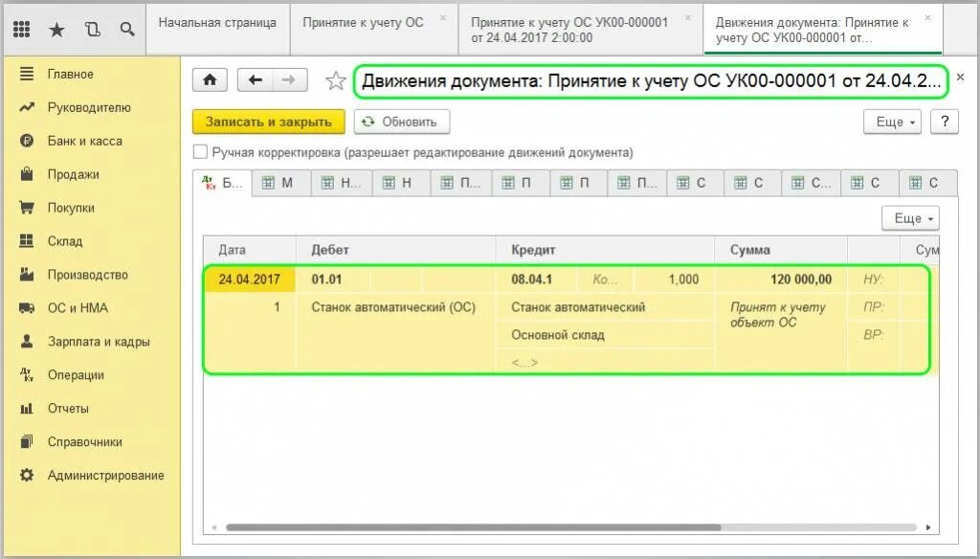Open the Производство section
The width and height of the screenshot is (980, 559).
coord(87,275)
